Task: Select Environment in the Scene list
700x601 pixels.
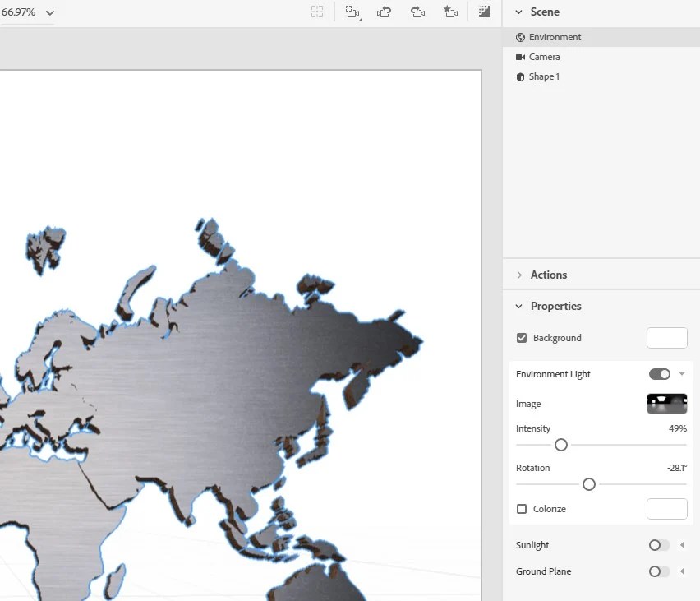Action: coord(601,37)
